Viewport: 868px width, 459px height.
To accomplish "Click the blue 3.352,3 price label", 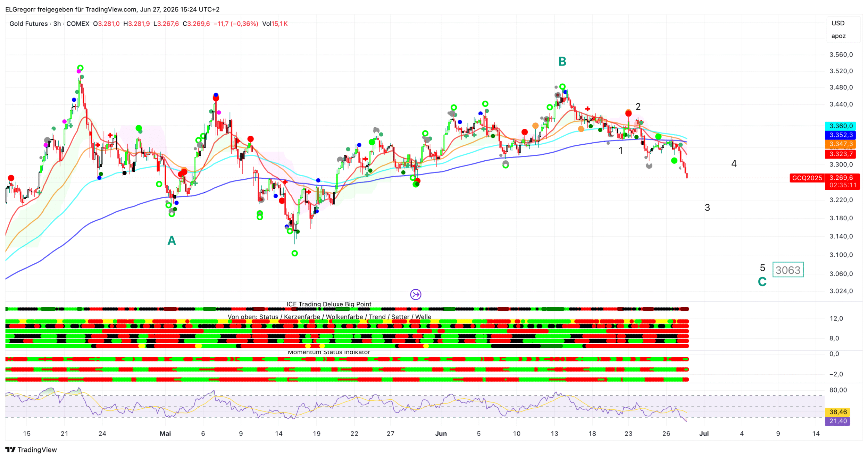I will click(x=841, y=135).
